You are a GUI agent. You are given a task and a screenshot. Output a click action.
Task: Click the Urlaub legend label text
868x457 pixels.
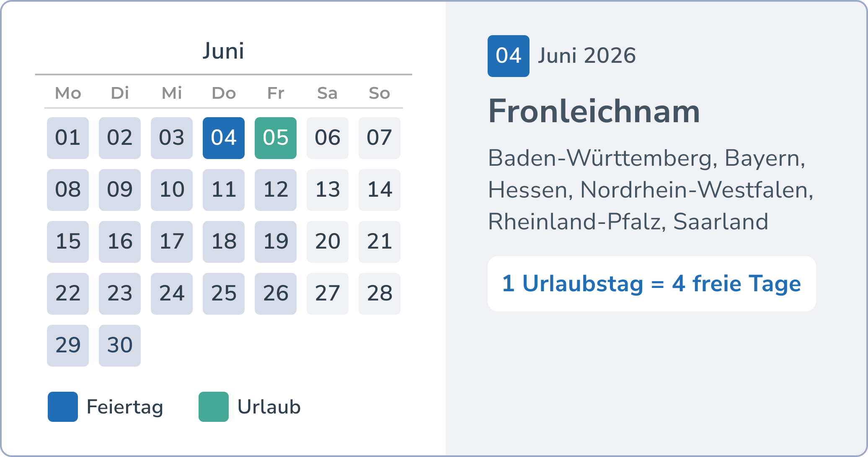(x=269, y=406)
